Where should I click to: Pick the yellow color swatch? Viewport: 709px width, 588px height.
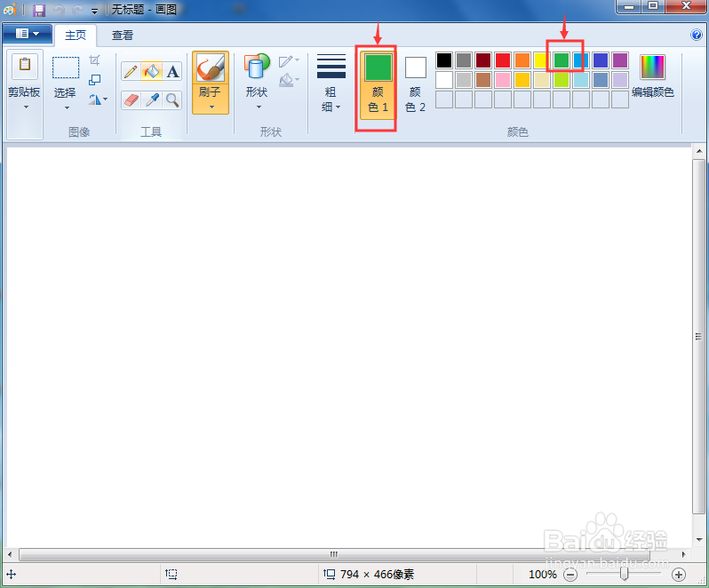(542, 60)
